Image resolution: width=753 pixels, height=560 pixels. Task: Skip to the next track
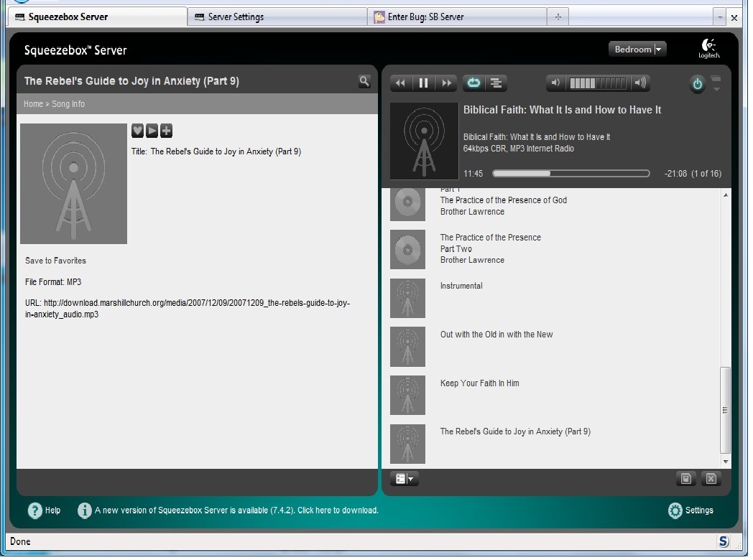click(x=446, y=83)
